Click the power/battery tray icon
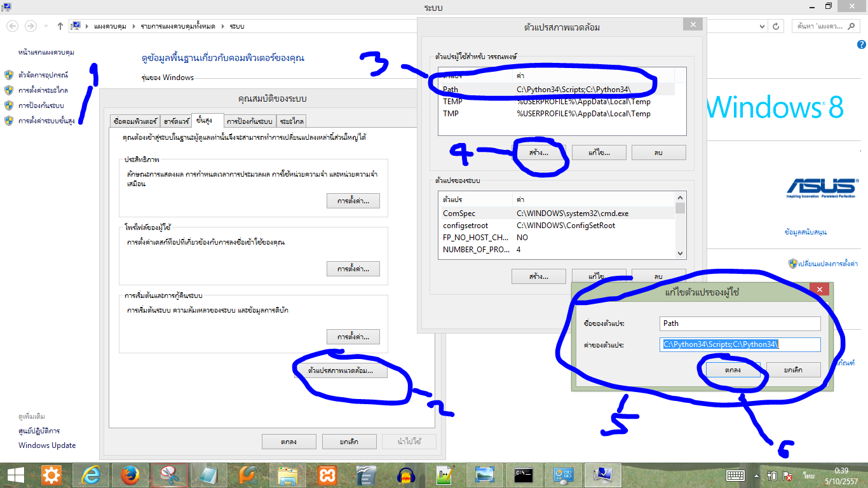This screenshot has width=868, height=488. coord(773,475)
